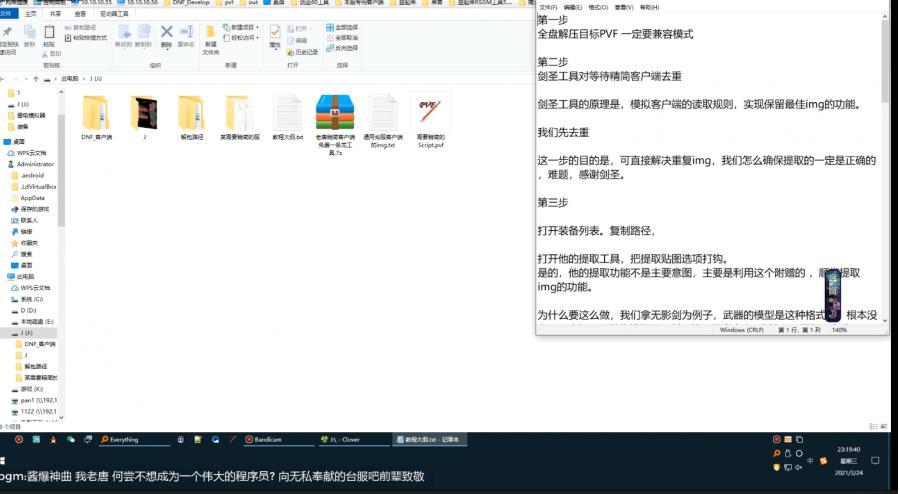This screenshot has height=494, width=900.
Task: Click the Copy icon in ribbon
Action: pyautogui.click(x=29, y=32)
